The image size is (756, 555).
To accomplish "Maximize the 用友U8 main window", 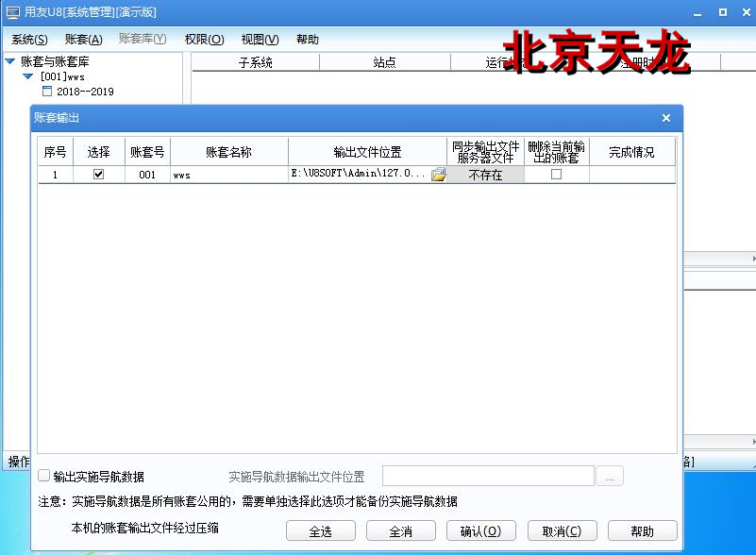I will click(722, 12).
